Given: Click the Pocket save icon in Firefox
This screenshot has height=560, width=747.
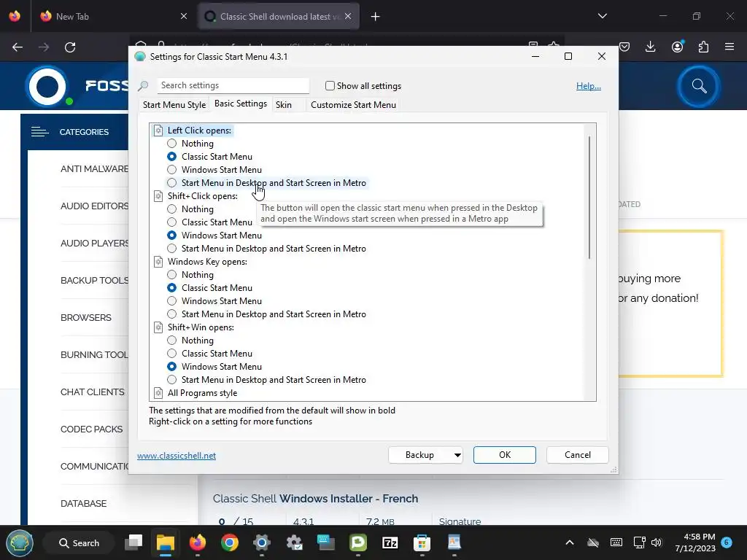Looking at the screenshot, I should point(624,47).
